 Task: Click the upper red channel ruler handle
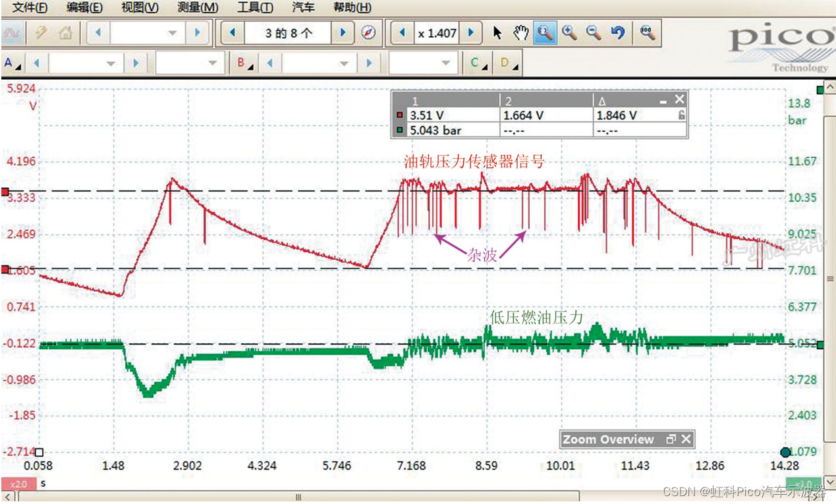[x=5, y=192]
